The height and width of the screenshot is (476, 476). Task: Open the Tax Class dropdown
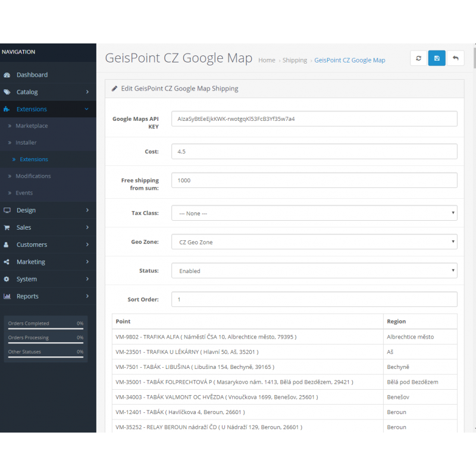[x=314, y=213]
